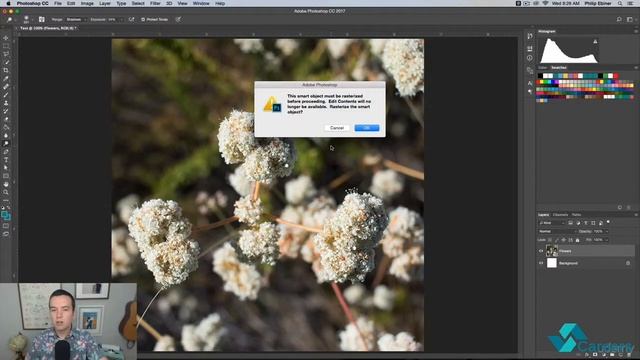
Task: Open the Character panel icon
Action: [530, 83]
